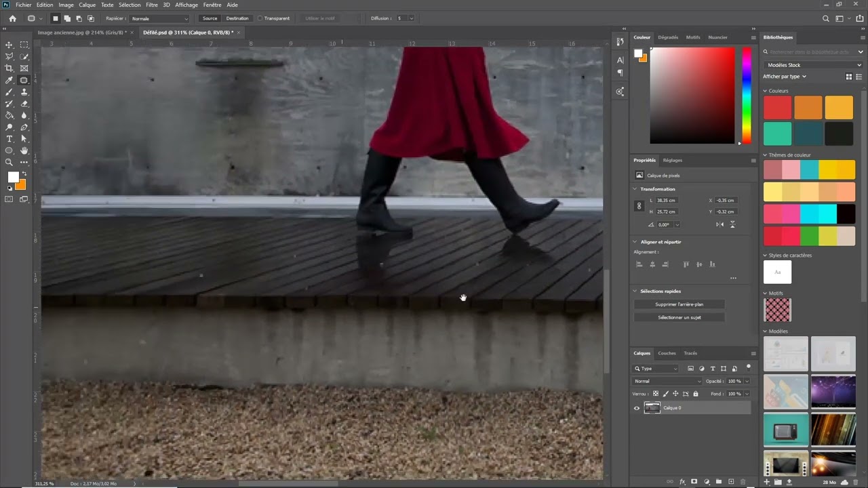Add a layer mask from Layers panel footer
The width and height of the screenshot is (868, 488).
click(695, 482)
